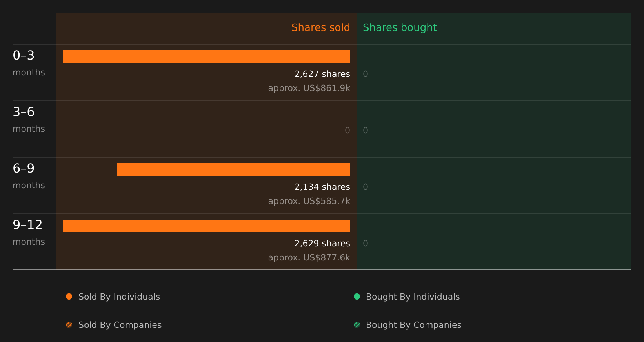Click the 0–3 months shares bought zero
Image resolution: width=644 pixels, height=342 pixels.
(x=366, y=74)
